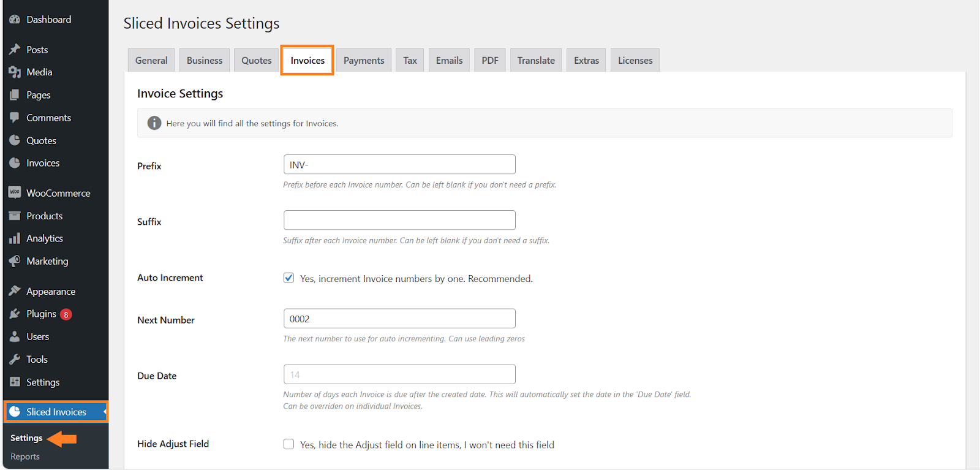Click the Comments speech bubble icon
The image size is (980, 470).
tap(15, 118)
